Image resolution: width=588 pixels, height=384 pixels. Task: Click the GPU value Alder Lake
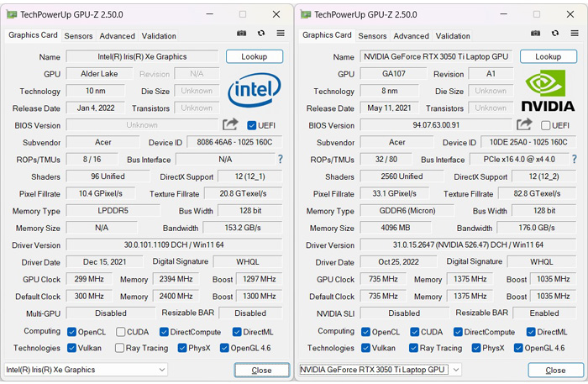(99, 74)
